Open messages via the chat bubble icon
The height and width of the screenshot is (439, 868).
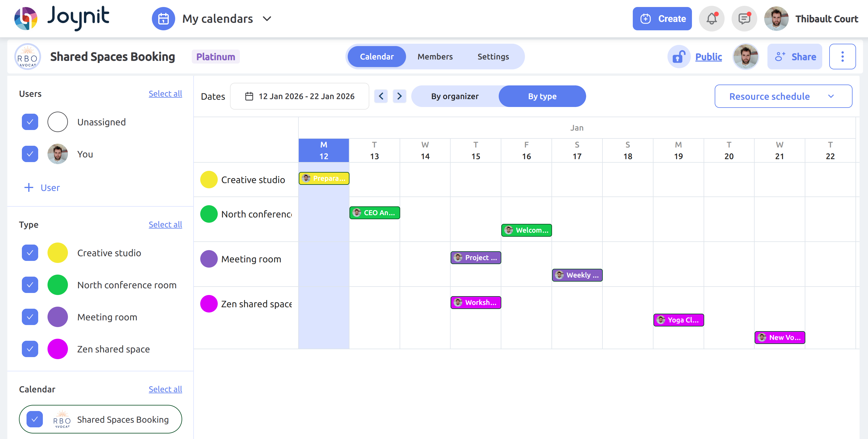[744, 19]
